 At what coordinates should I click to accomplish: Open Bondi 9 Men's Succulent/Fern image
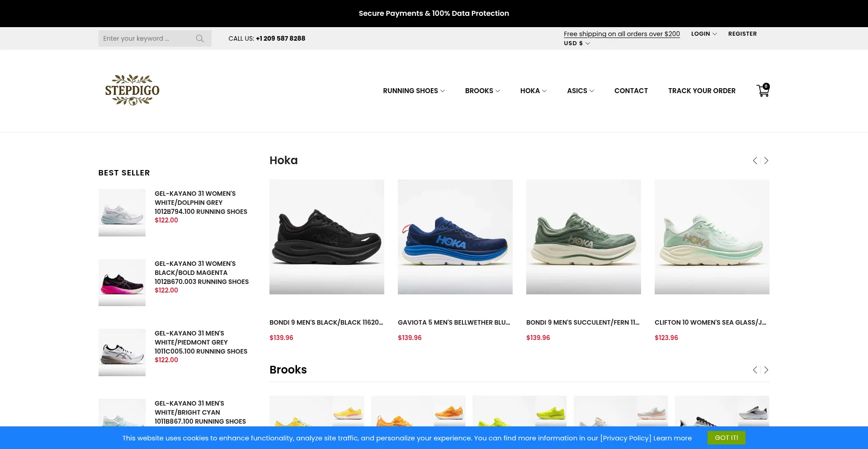click(584, 237)
